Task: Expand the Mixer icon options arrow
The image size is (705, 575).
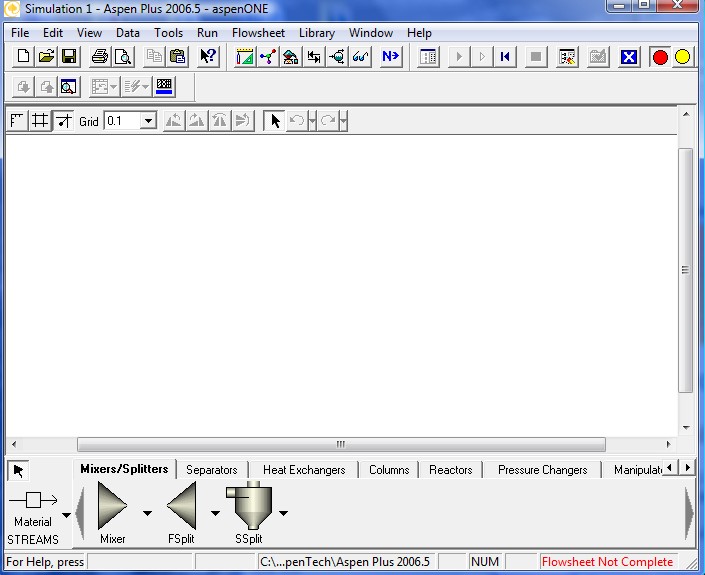Action: click(147, 514)
